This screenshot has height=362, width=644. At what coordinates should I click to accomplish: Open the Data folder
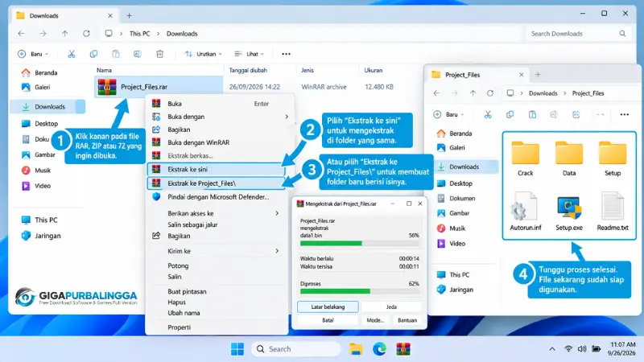(569, 158)
